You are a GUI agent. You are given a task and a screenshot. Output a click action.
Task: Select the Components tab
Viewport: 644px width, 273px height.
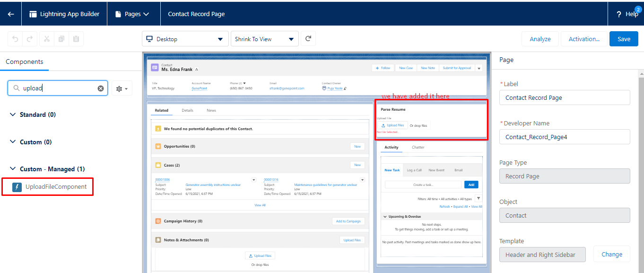click(x=24, y=62)
